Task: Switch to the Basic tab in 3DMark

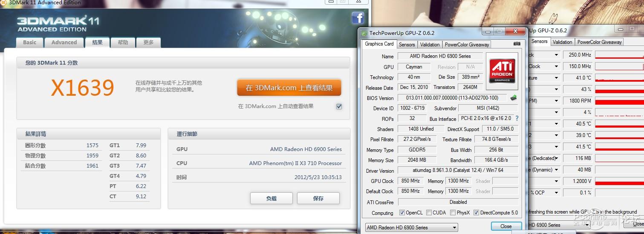Action: 30,42
